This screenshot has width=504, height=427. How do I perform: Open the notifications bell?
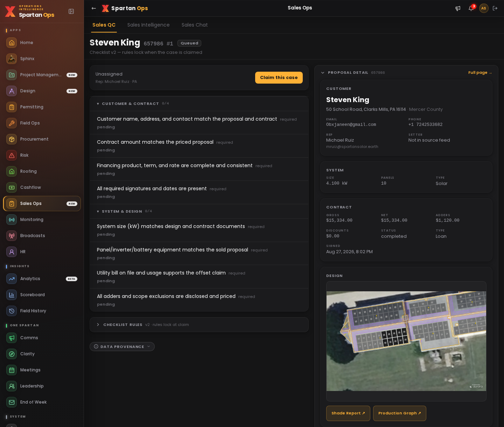[x=471, y=8]
